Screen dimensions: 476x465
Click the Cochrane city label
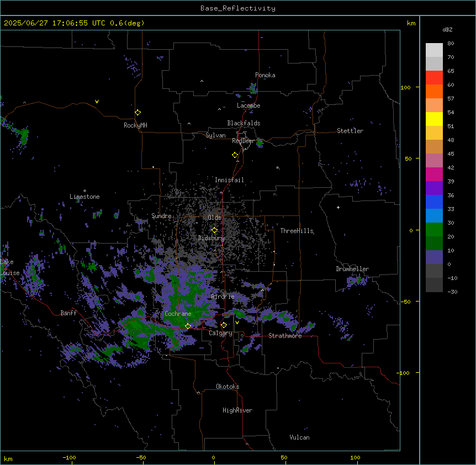(178, 314)
